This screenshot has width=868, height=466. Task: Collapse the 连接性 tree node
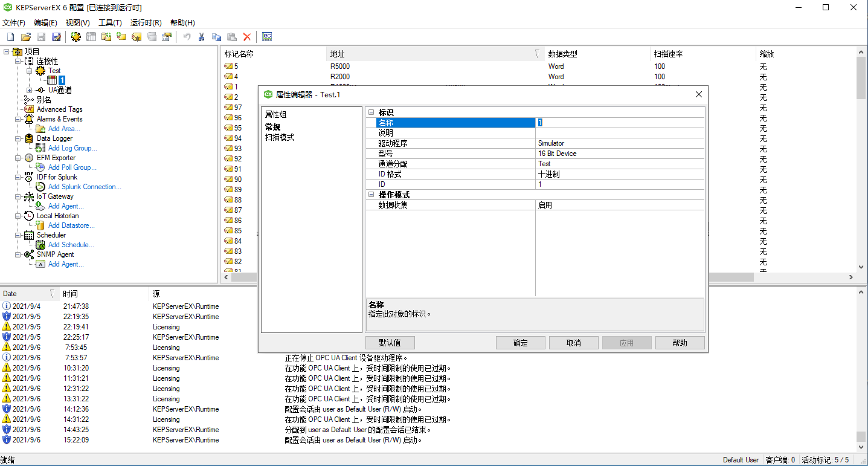pyautogui.click(x=18, y=61)
